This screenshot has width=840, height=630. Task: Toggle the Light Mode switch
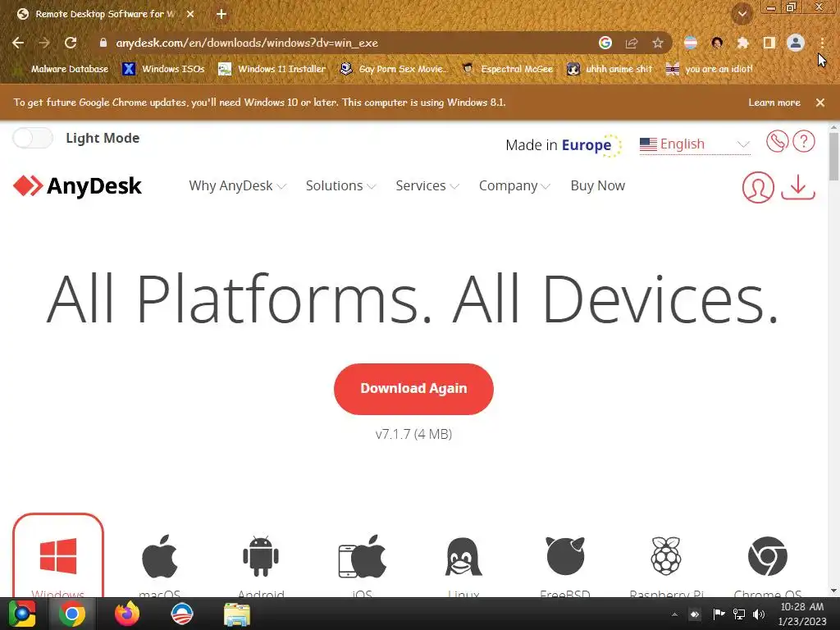point(33,138)
